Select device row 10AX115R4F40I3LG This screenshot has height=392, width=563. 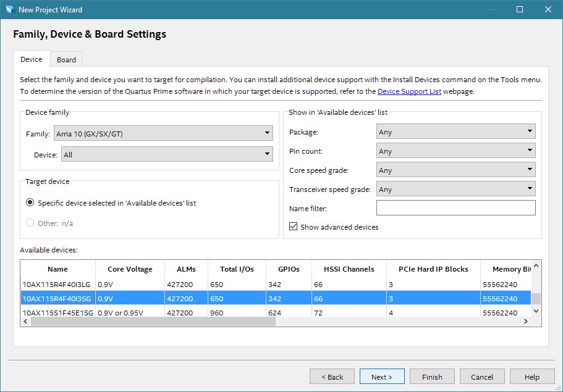tap(57, 284)
